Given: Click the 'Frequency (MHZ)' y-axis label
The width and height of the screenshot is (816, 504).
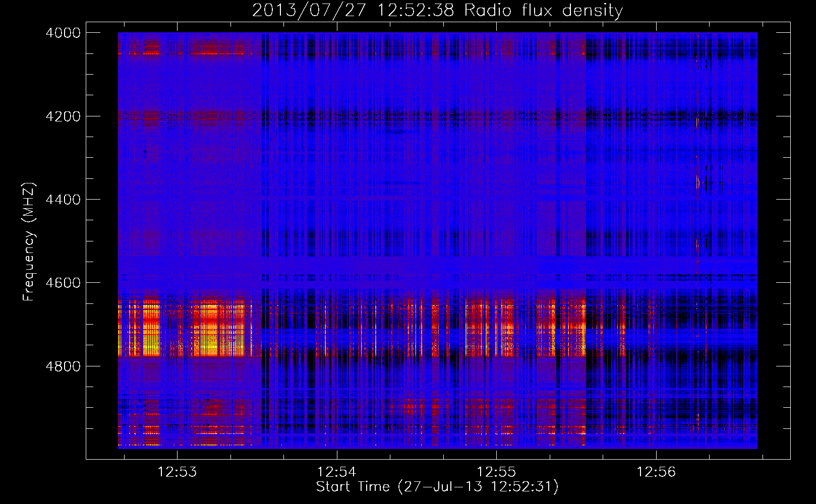Looking at the screenshot, I should point(29,242).
